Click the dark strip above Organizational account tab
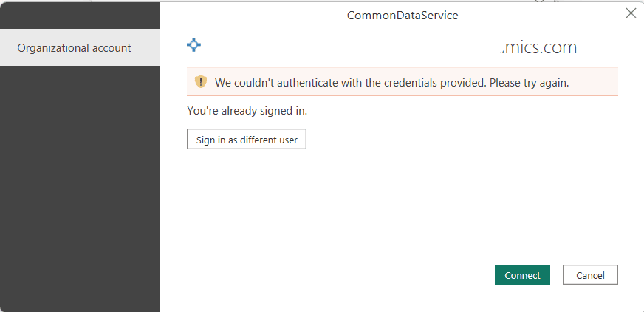Viewport: 644px width, 312px height. pos(79,15)
